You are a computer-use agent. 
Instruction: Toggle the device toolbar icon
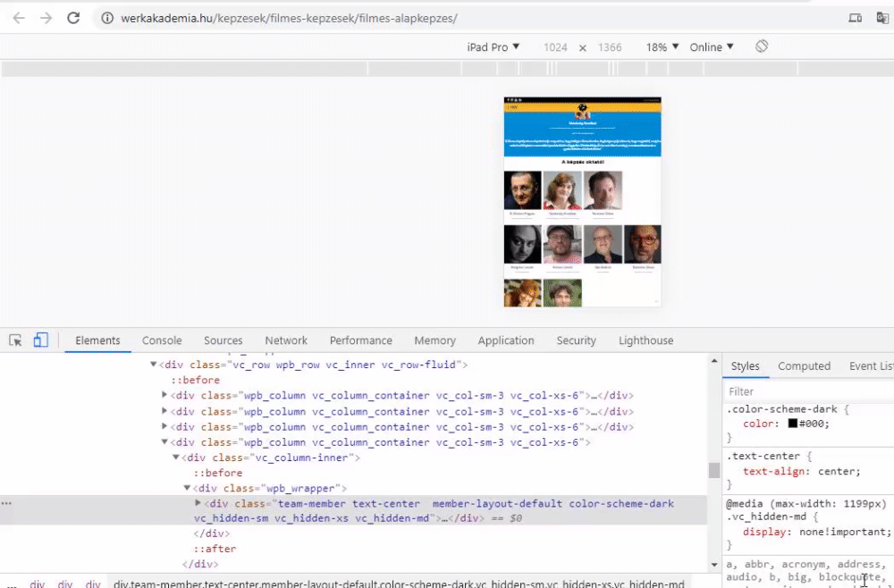40,340
